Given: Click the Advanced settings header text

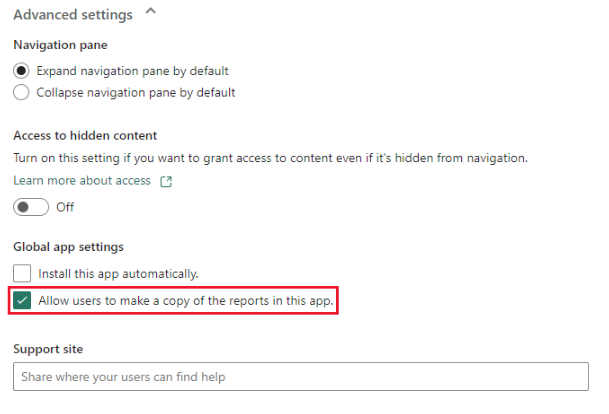Looking at the screenshot, I should (72, 14).
